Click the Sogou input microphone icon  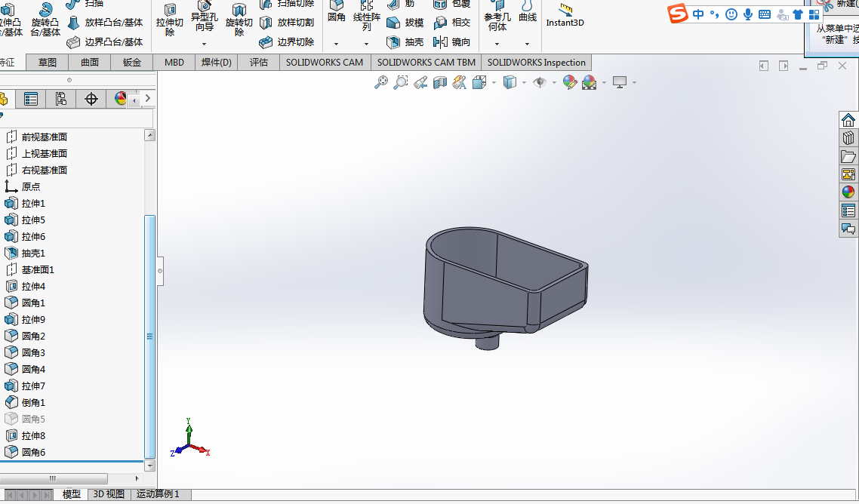(x=748, y=14)
